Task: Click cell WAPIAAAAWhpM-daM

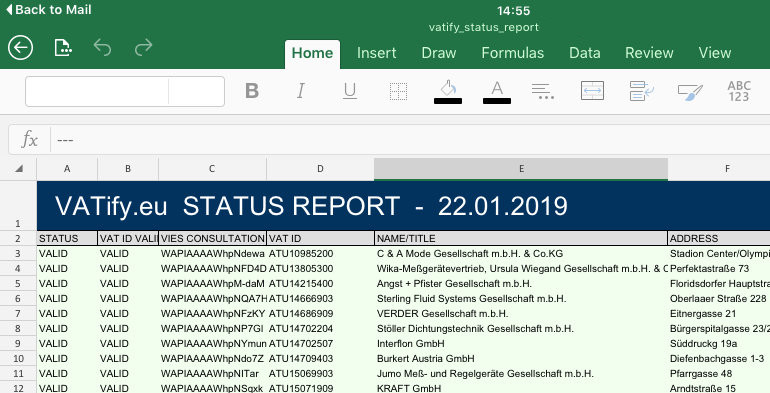Action: [212, 283]
